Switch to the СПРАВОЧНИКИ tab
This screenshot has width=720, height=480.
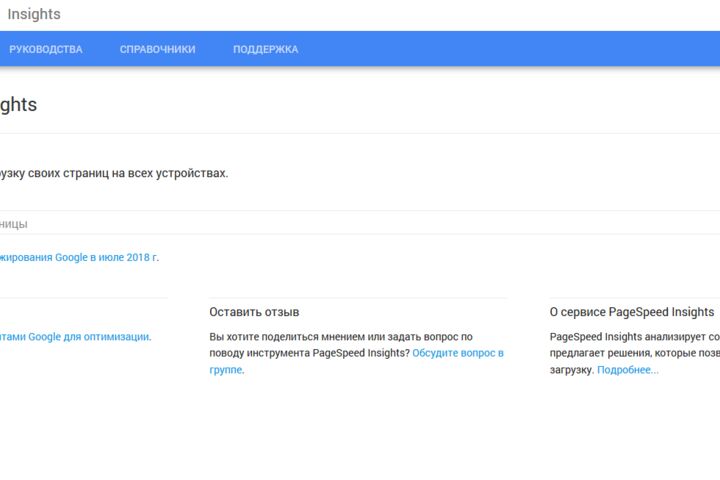click(x=158, y=49)
